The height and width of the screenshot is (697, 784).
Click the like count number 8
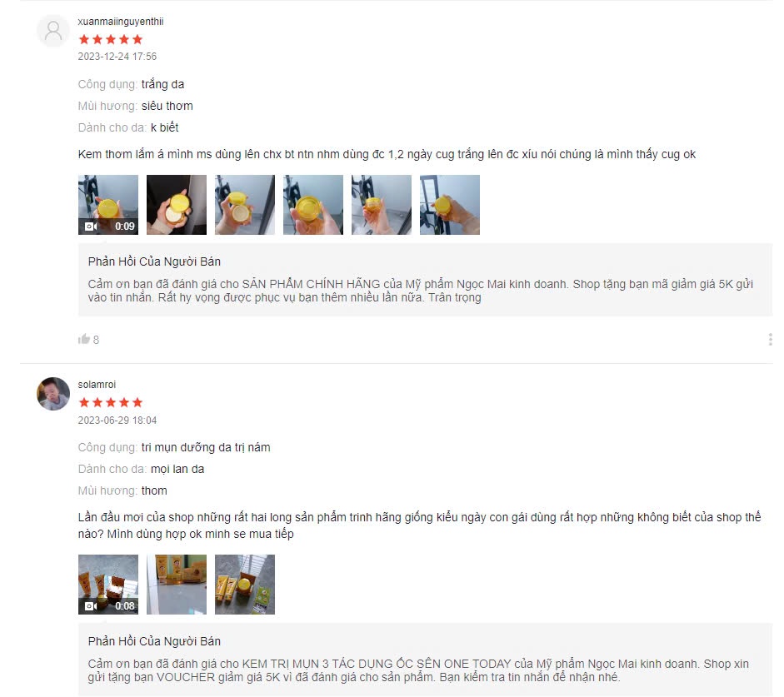click(96, 341)
